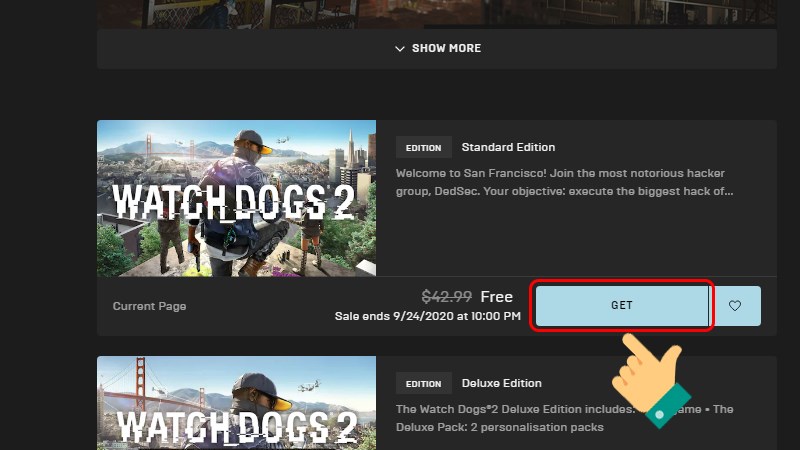Open the Standard Edition Watch Dogs 2 thumbnail
800x450 pixels.
(x=236, y=198)
